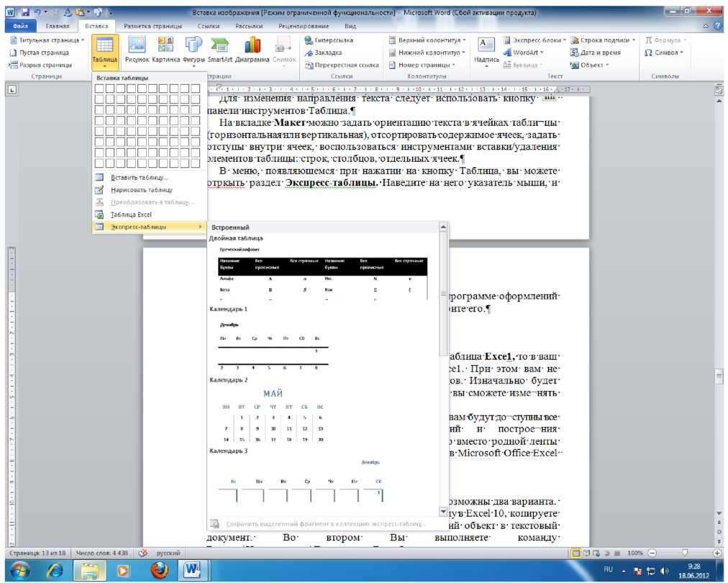Click gallery scrollbar down arrow

pos(443,512)
